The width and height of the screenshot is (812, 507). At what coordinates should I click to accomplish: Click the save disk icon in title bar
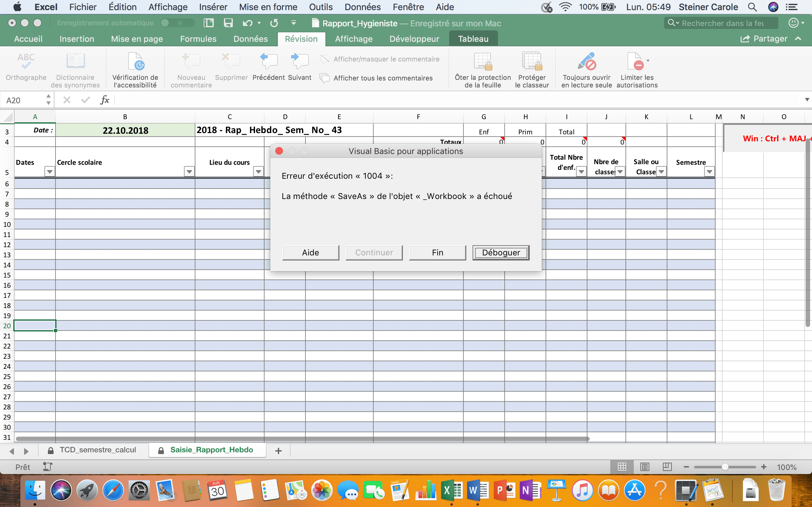[228, 23]
